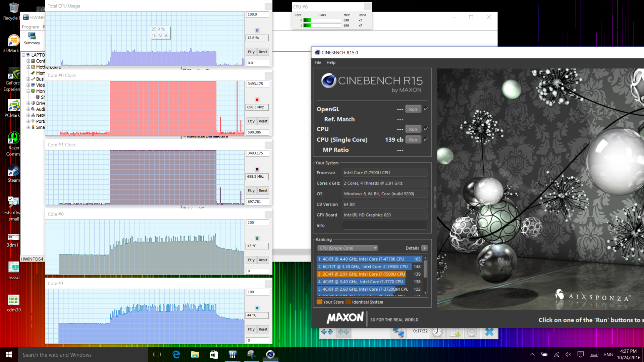Open HWiNFO sensor settings gear icon
Viewport: 644px width, 362px height.
click(472, 332)
